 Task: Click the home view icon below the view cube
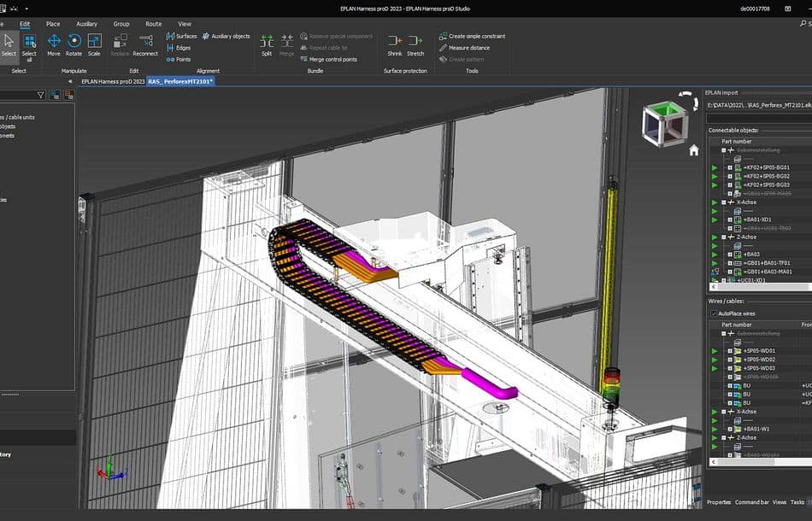tap(694, 150)
